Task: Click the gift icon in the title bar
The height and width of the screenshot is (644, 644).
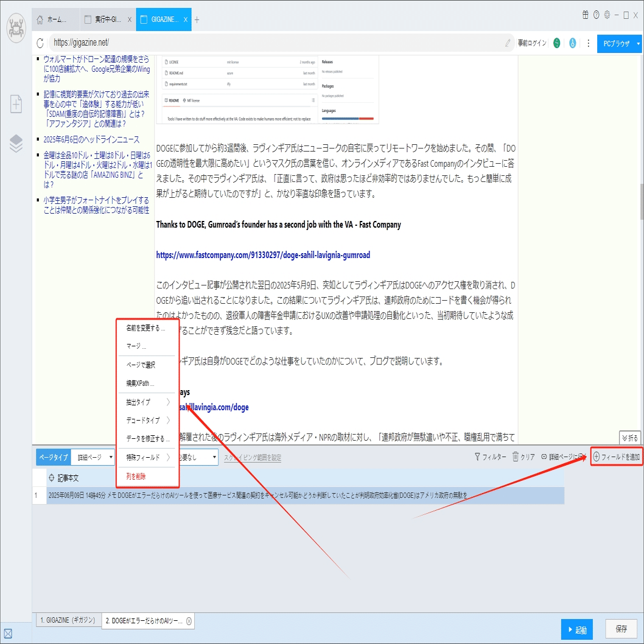Action: 586,15
